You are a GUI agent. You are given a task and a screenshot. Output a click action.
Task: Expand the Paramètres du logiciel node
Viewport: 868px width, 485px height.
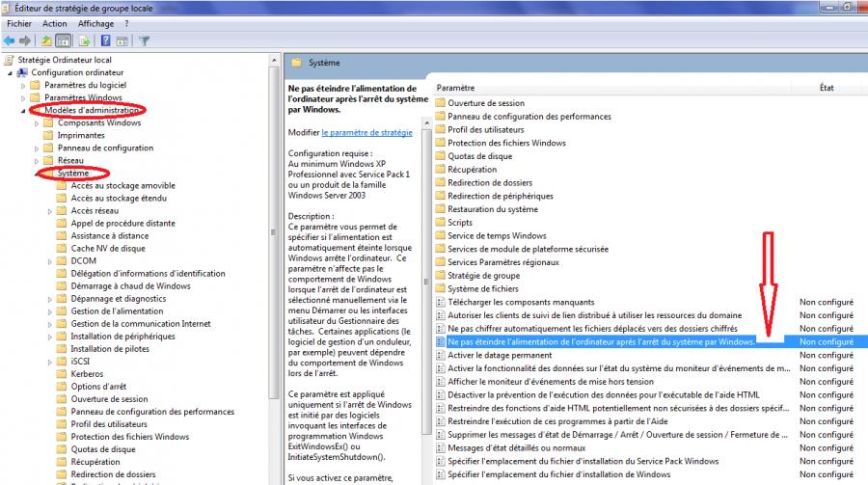[23, 86]
